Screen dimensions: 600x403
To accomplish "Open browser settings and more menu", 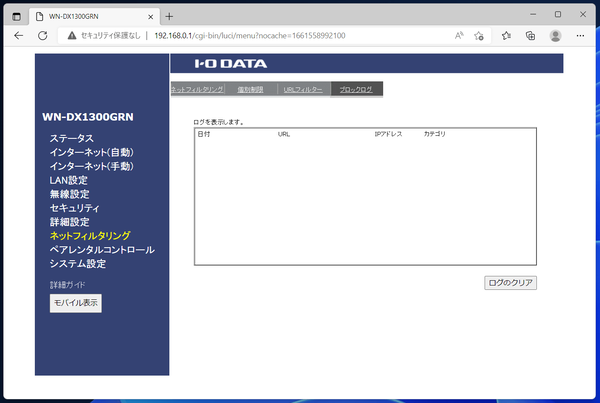I will pyautogui.click(x=581, y=35).
